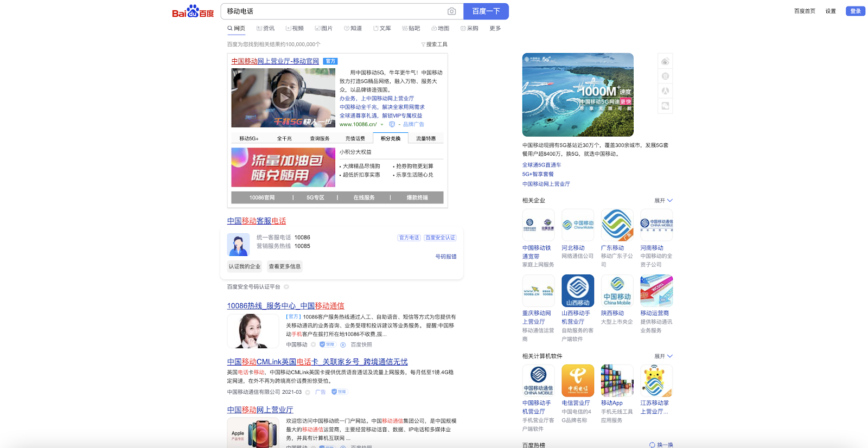The image size is (868, 448).
Task: Click the customer service avatar icon
Action: point(238,245)
